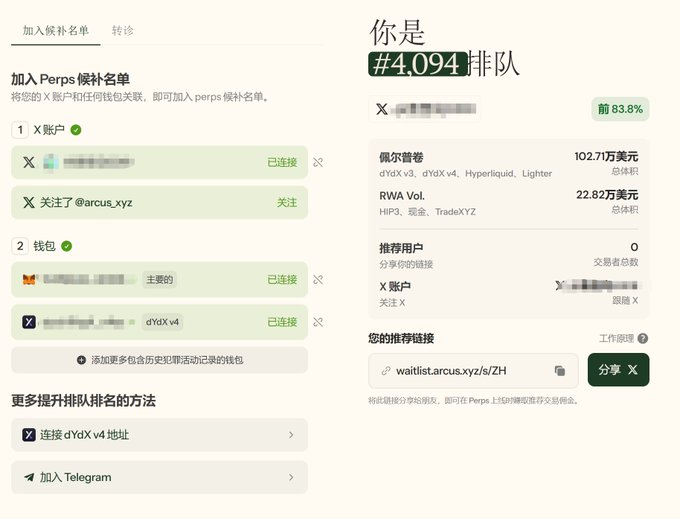Viewport: 680px width, 519px height.
Task: Click the 分享你的链接 text
Action: pyautogui.click(x=406, y=264)
